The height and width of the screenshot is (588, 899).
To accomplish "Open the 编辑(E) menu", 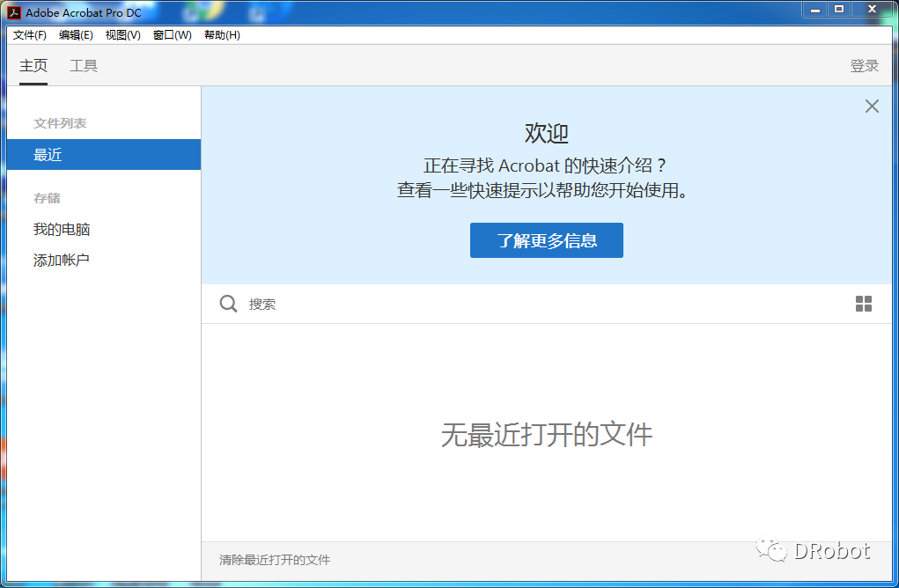I will pos(76,35).
